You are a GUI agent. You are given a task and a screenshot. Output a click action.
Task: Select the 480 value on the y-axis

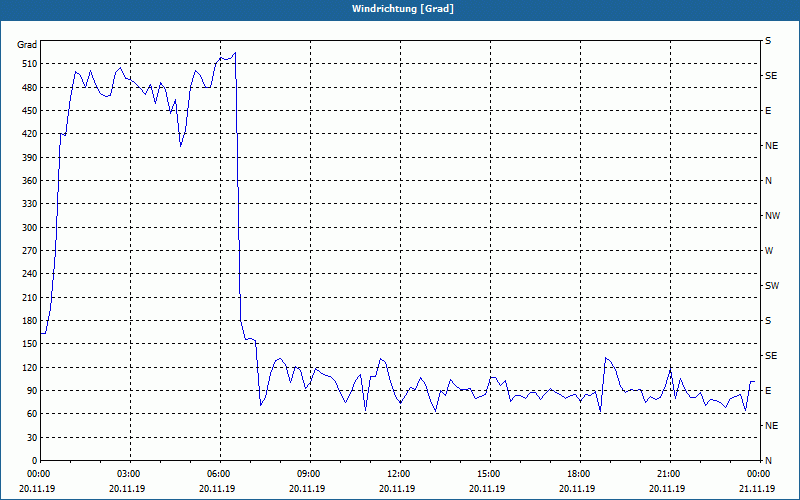29,87
